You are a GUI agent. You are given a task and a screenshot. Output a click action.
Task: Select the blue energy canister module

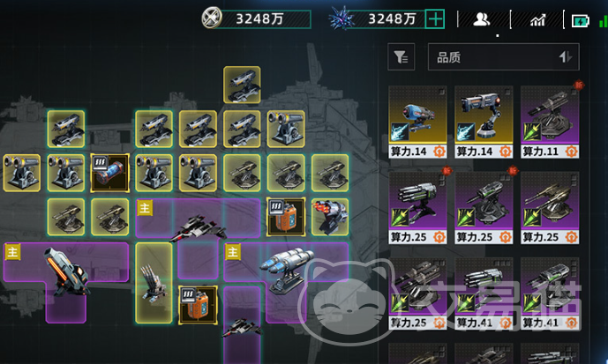pos(109,173)
